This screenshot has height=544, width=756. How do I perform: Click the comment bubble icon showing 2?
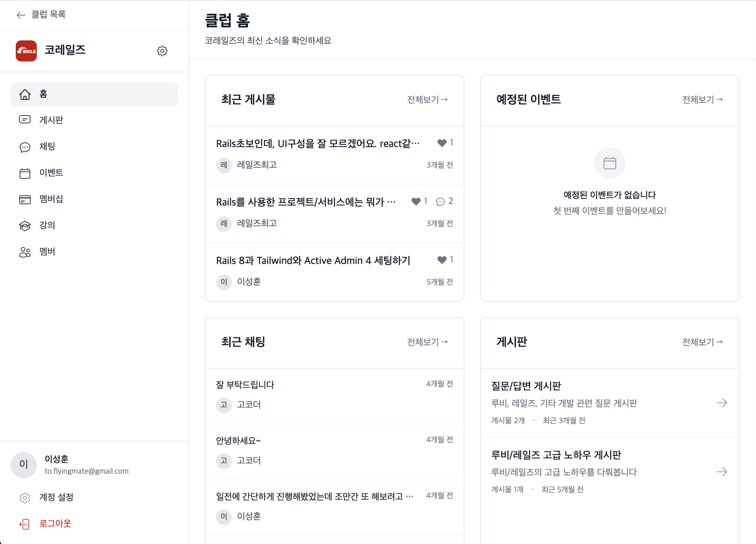pos(440,202)
